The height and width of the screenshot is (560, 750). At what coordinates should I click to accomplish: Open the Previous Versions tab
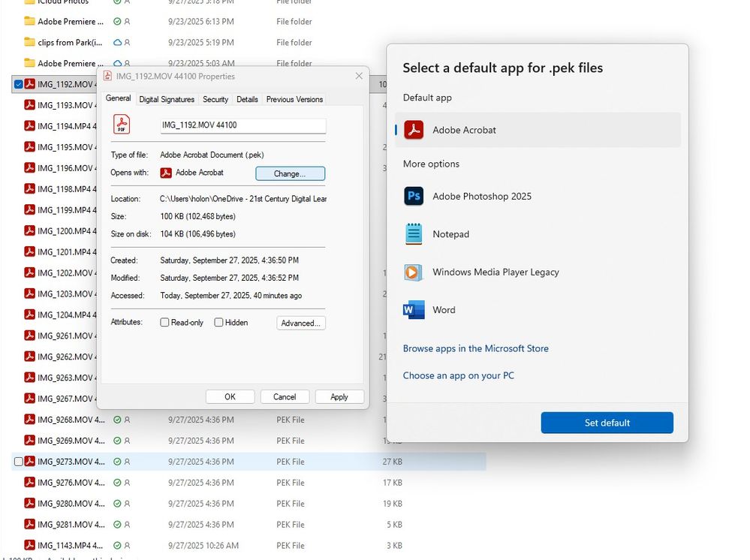coord(294,99)
